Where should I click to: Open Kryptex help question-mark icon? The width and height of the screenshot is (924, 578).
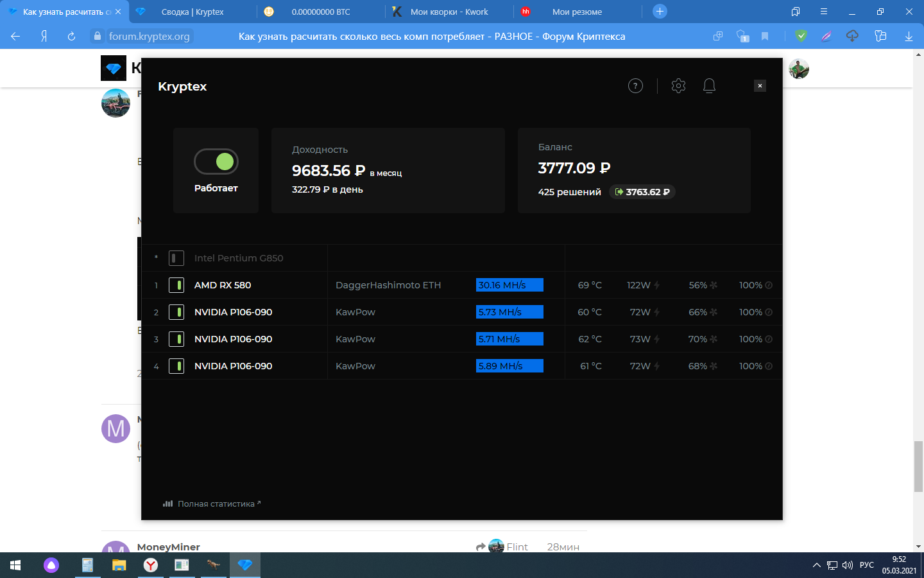[635, 86]
